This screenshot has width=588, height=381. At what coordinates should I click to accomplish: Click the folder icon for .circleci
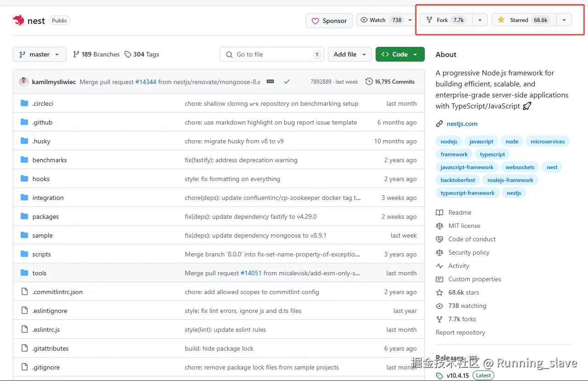[24, 103]
